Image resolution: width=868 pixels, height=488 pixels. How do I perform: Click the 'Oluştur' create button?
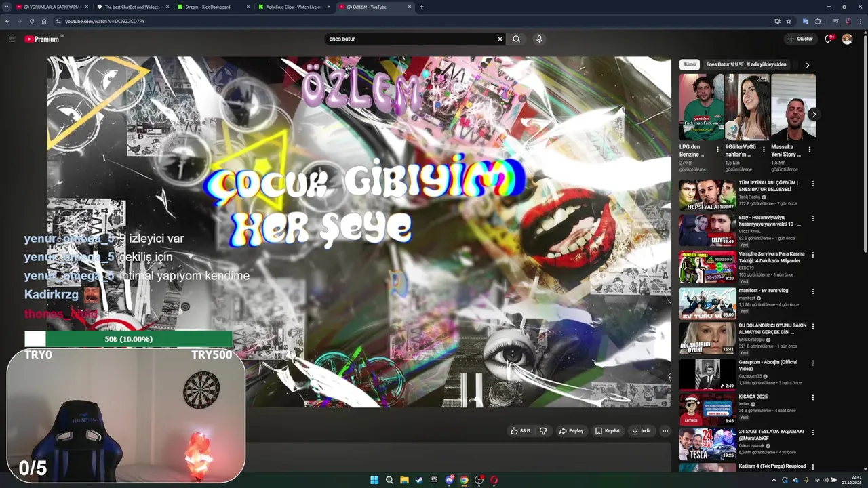coord(800,39)
